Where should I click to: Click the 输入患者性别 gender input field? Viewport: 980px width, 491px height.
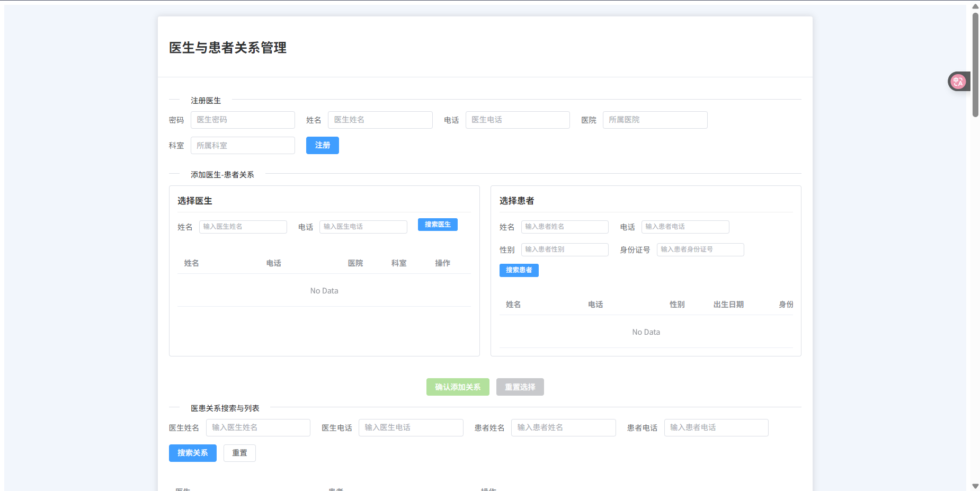tap(565, 249)
